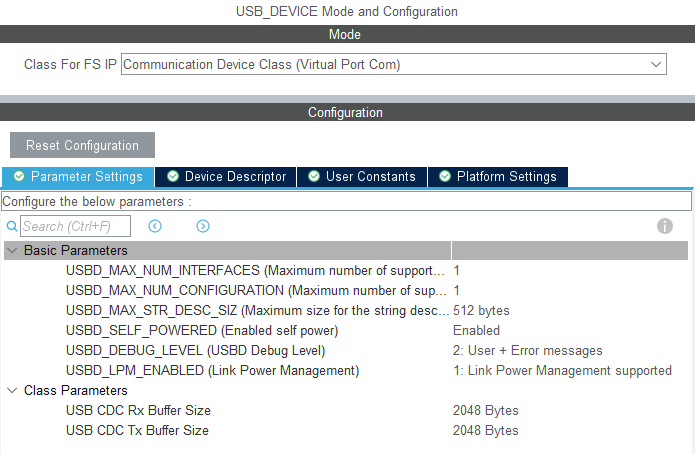Viewport: 695px width, 454px height.
Task: Click the Search (Ctrl+F) input field
Action: coord(75,226)
